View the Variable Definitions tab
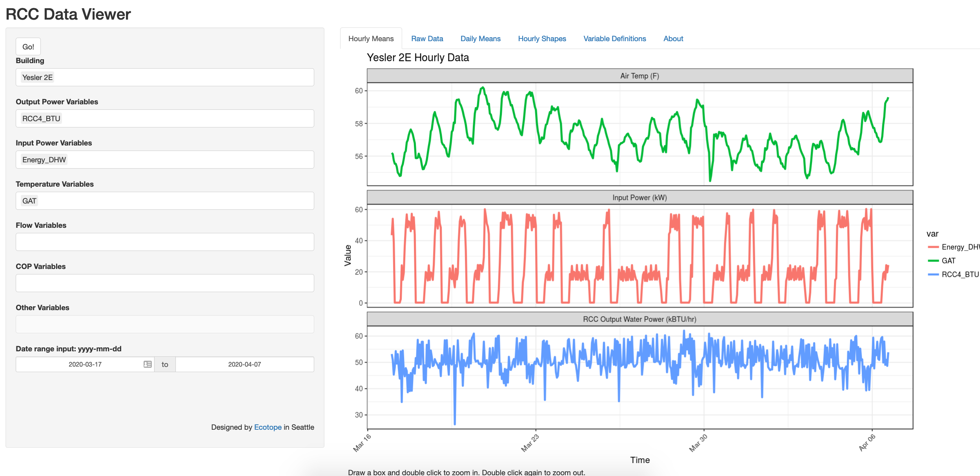 pos(614,38)
